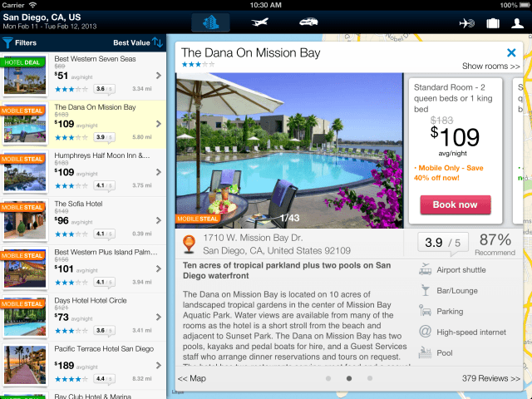
Task: Expand Best Western Seven Seas row arrow
Action: (x=159, y=76)
